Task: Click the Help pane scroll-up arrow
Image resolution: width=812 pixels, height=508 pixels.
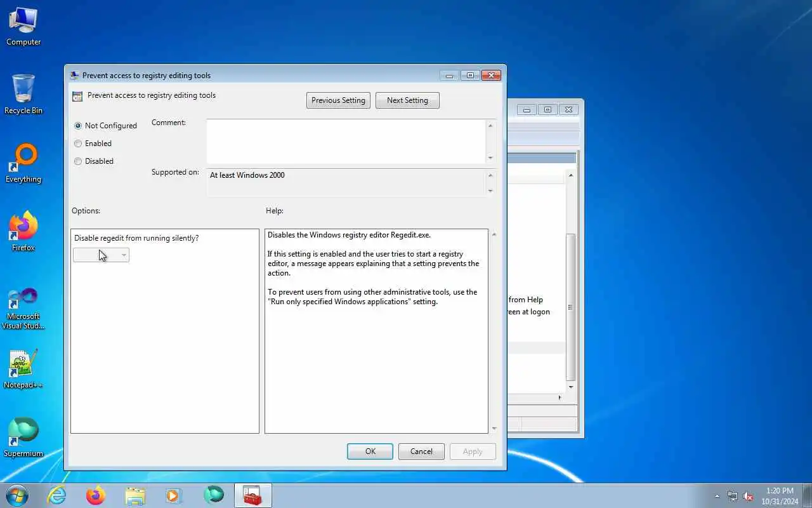Action: (494, 234)
